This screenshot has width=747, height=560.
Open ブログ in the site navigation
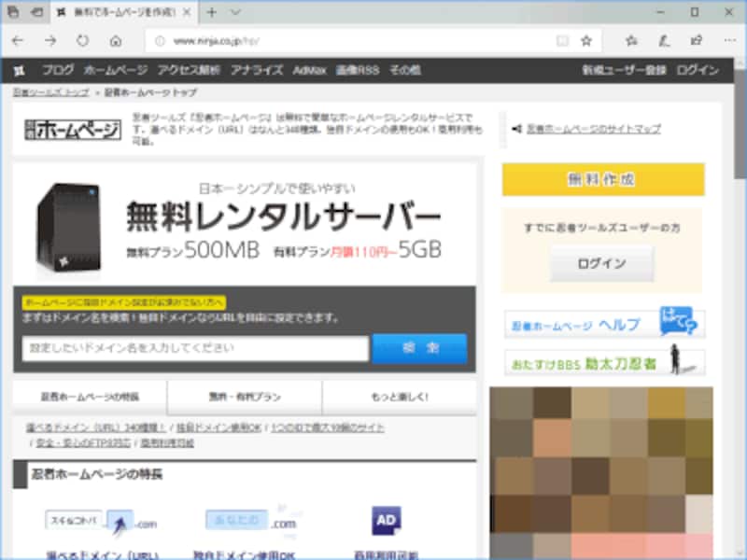pos(58,71)
